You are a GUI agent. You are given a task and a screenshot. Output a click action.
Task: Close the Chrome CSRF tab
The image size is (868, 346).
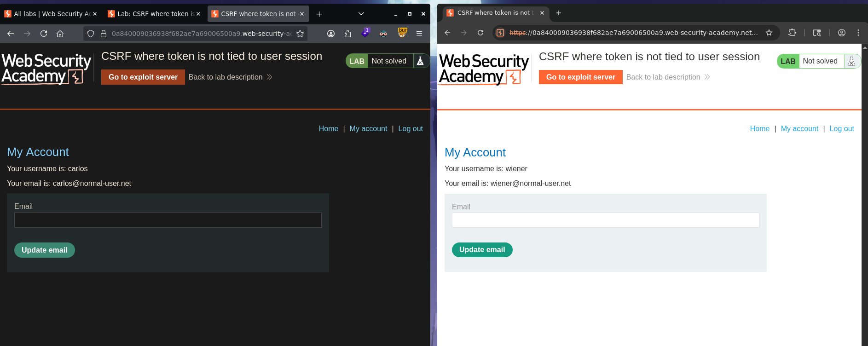tap(542, 13)
